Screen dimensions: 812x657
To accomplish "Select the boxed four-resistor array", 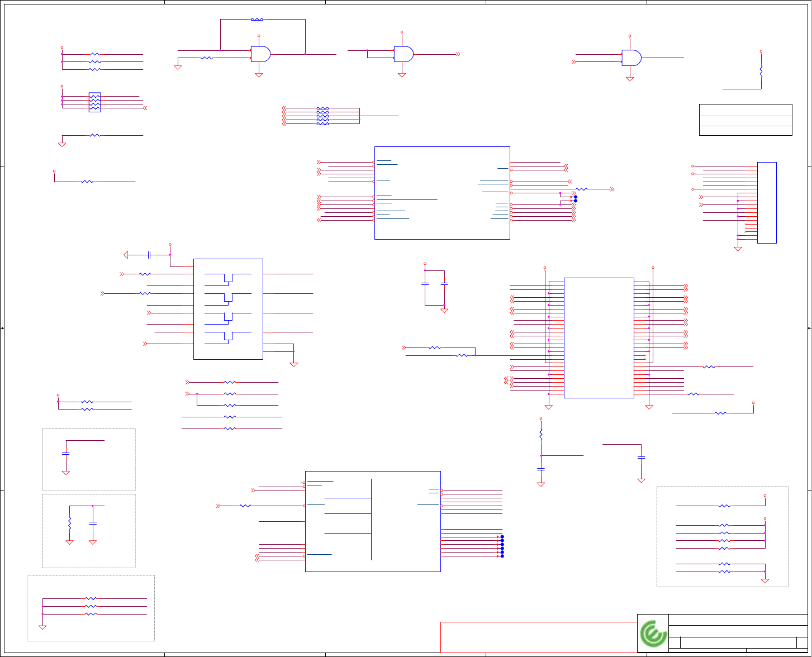I will [x=94, y=102].
